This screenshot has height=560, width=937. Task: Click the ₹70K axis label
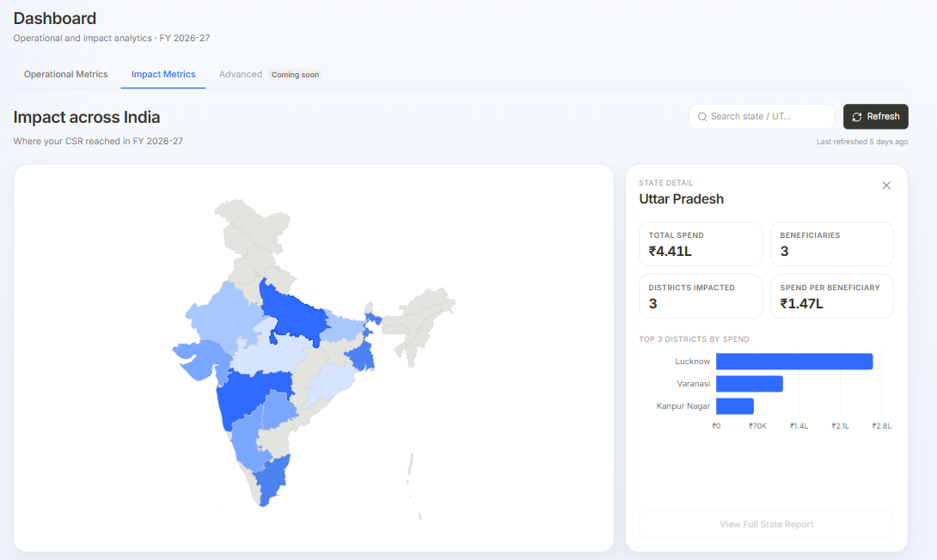[757, 426]
